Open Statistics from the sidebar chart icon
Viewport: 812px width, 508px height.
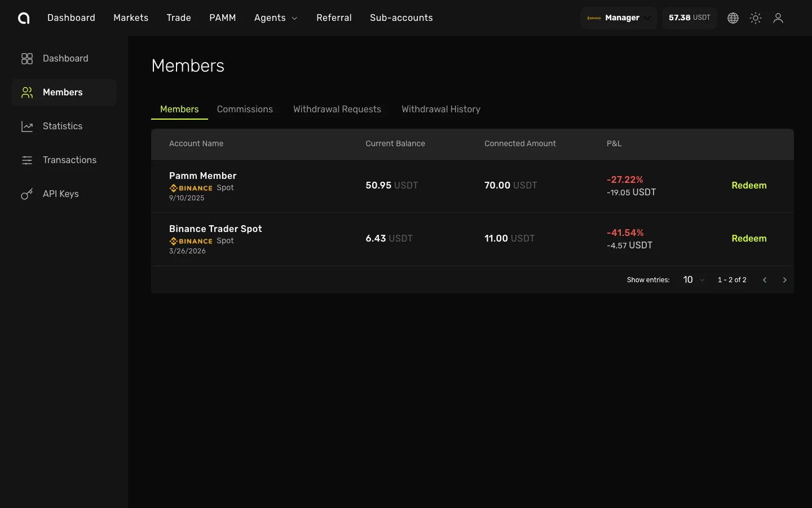[27, 126]
